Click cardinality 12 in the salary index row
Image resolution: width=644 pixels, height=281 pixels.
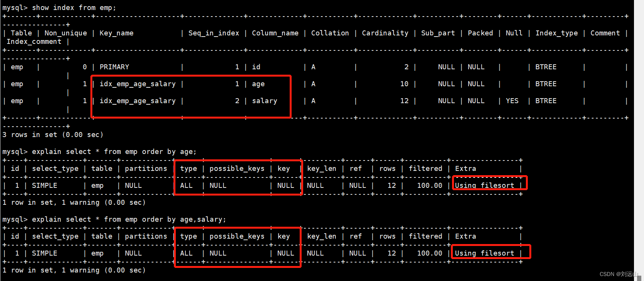click(404, 101)
